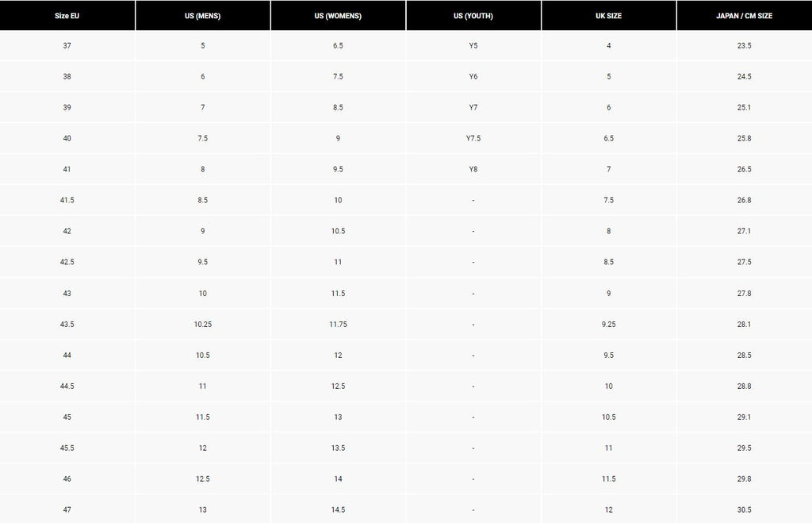Select the 9.25 UK size cell
812x523 pixels.
click(x=609, y=325)
